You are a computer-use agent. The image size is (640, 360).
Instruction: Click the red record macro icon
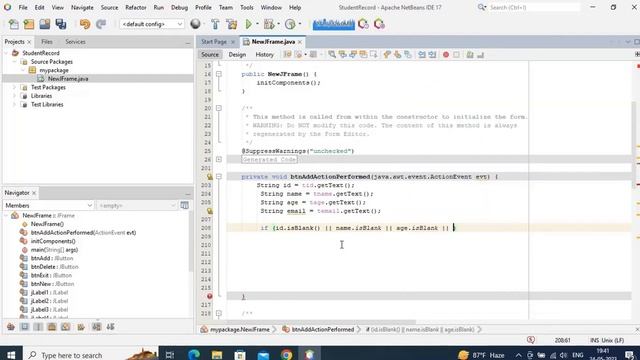[x=446, y=54]
